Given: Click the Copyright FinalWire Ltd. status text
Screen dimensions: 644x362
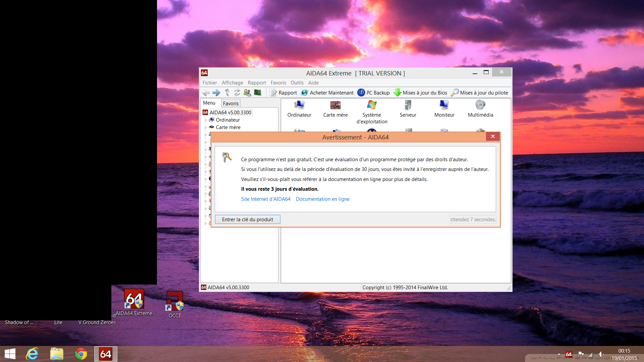Looking at the screenshot, I should pyautogui.click(x=405, y=288).
